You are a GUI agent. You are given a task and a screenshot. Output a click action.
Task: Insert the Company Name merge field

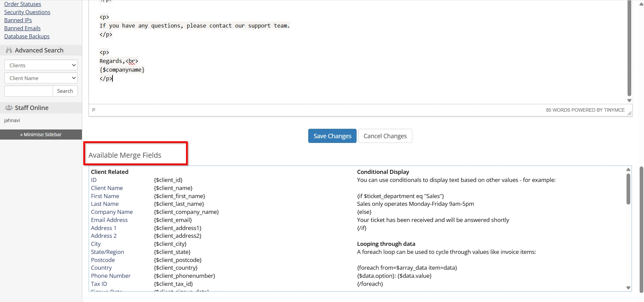[x=112, y=212]
